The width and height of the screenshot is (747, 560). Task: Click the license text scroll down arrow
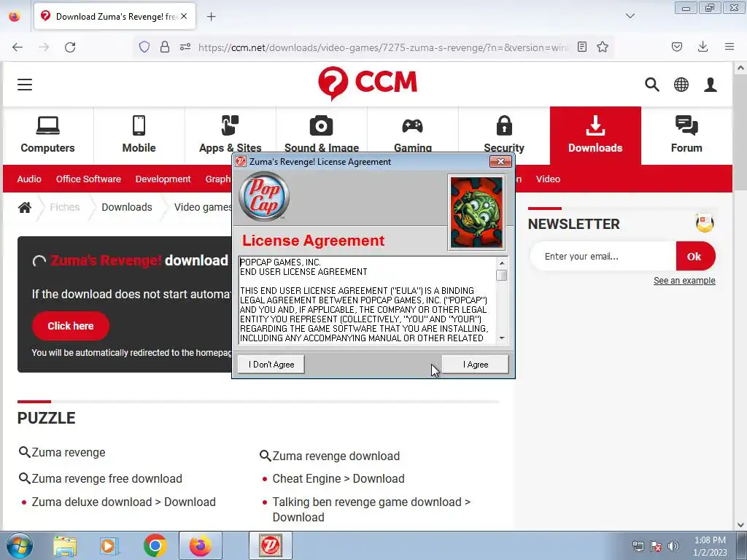[x=502, y=338]
